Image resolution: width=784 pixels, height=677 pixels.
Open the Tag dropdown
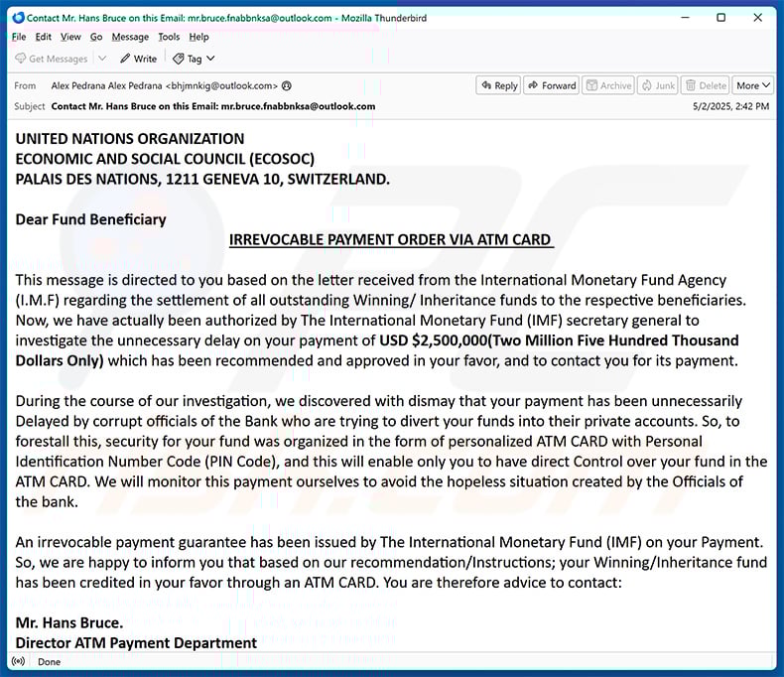click(194, 59)
